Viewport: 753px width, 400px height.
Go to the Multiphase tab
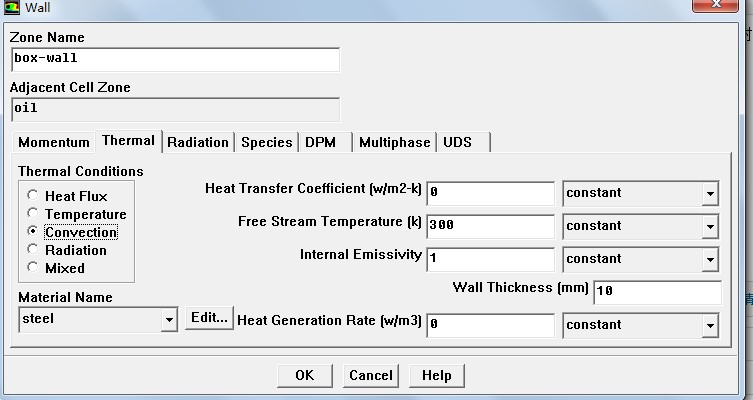click(x=395, y=142)
